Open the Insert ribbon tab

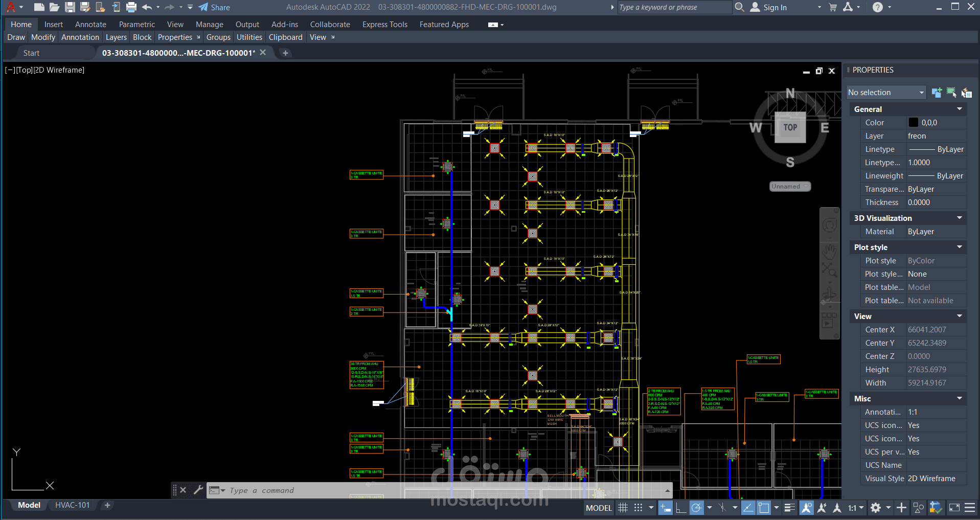point(54,25)
